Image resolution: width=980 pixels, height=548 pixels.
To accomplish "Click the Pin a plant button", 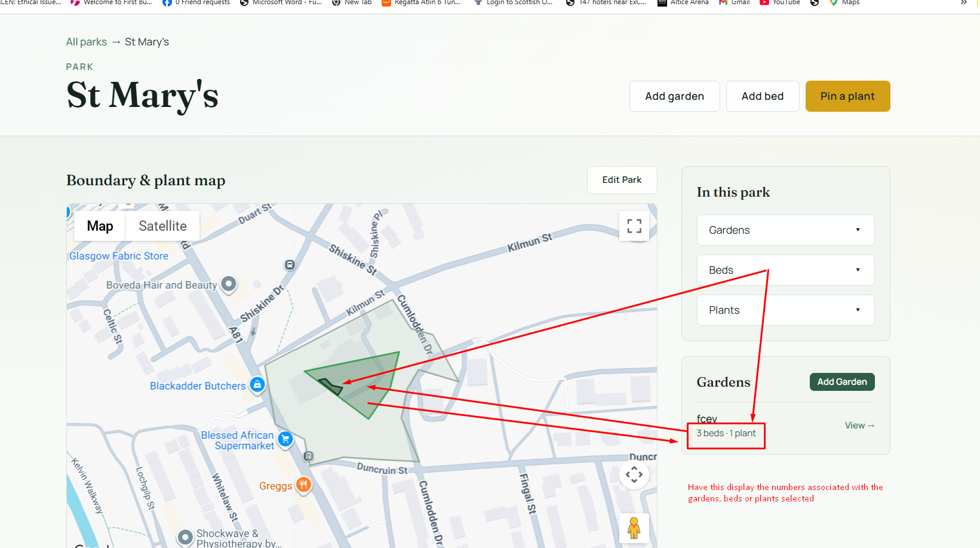I will pos(847,96).
